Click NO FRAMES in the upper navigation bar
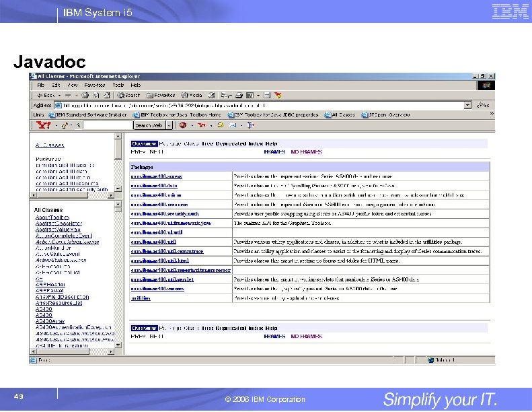Image resolution: width=532 pixels, height=412 pixels. tap(306, 152)
